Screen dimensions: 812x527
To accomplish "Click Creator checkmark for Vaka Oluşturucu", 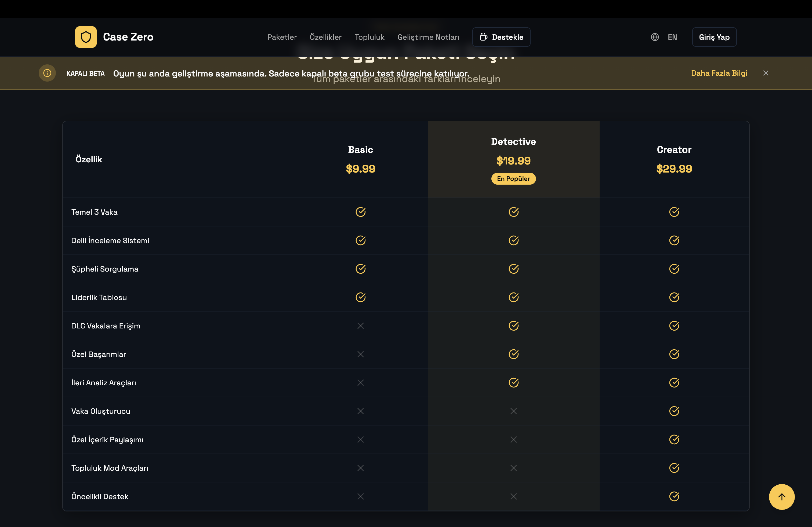I will pyautogui.click(x=674, y=411).
